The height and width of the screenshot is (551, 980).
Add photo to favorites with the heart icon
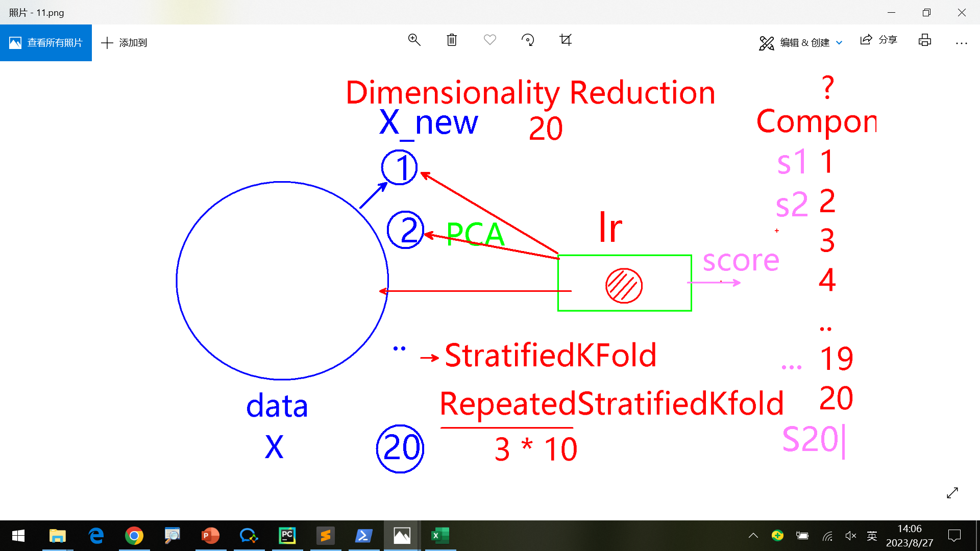[x=490, y=40]
